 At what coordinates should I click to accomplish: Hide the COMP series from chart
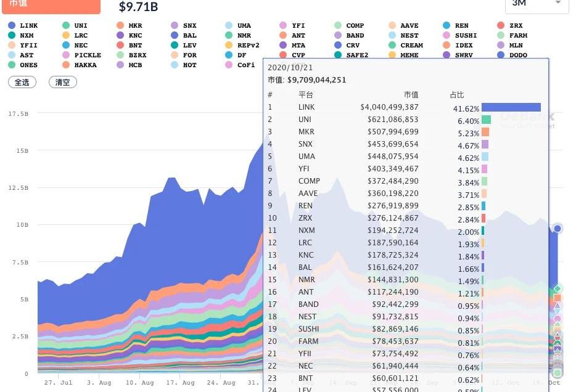pos(355,26)
